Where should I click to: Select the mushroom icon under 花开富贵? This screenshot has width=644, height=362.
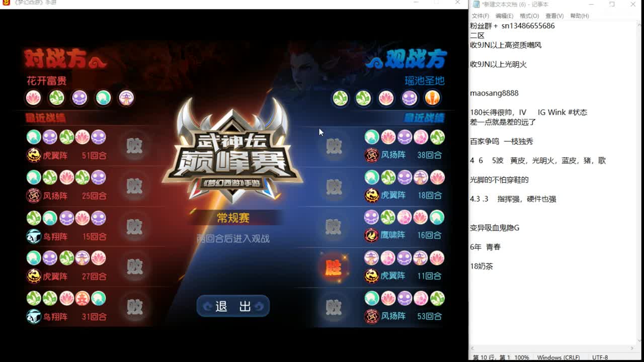click(126, 98)
